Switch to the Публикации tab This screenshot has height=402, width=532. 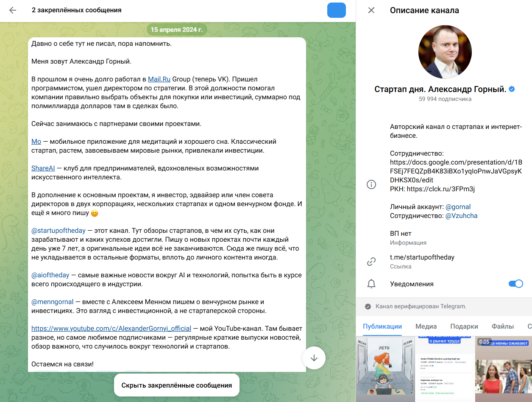pos(382,326)
